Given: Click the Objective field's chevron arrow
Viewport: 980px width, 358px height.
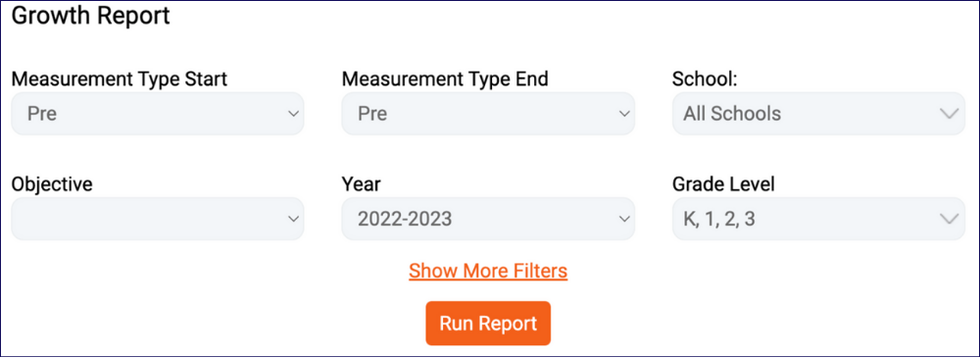Looking at the screenshot, I should point(292,219).
